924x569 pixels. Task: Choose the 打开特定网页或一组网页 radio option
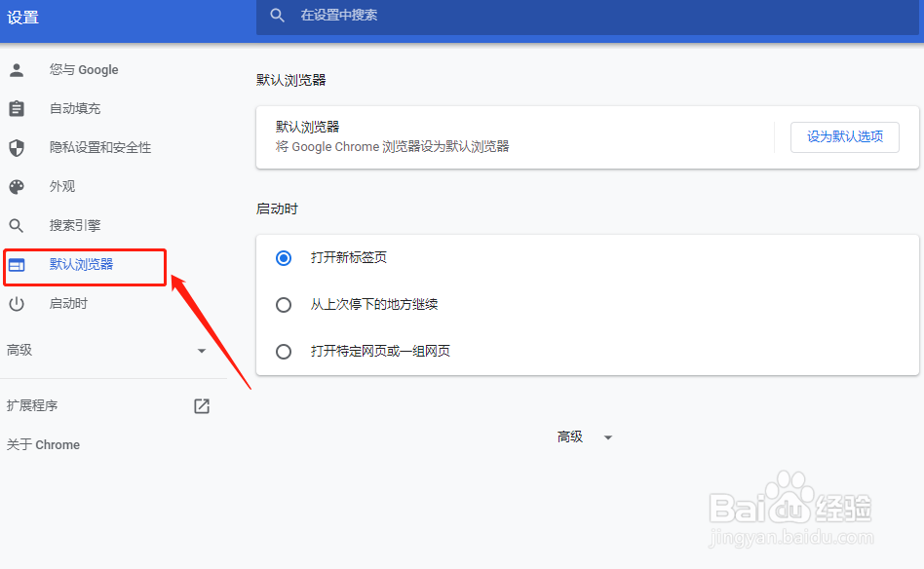tap(284, 352)
